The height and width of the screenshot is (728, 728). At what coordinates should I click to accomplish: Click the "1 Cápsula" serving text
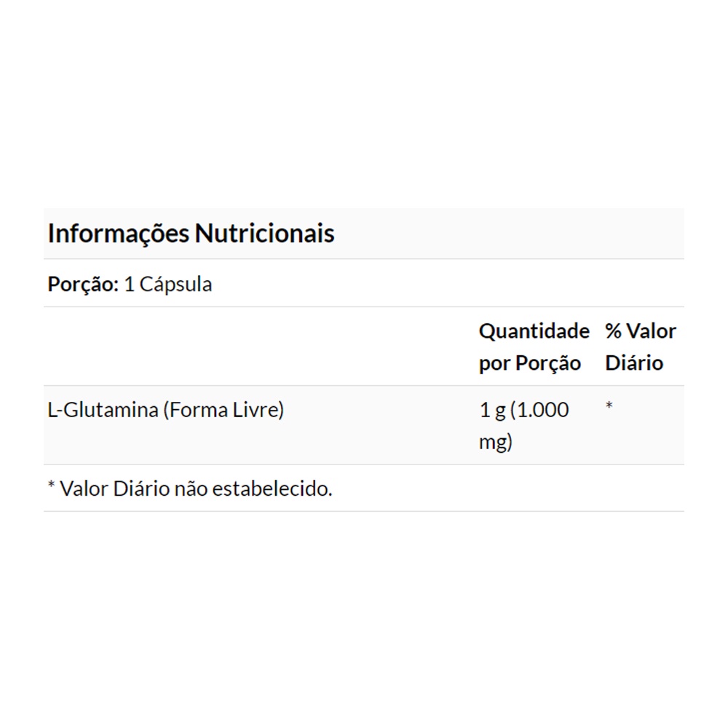coord(168,284)
